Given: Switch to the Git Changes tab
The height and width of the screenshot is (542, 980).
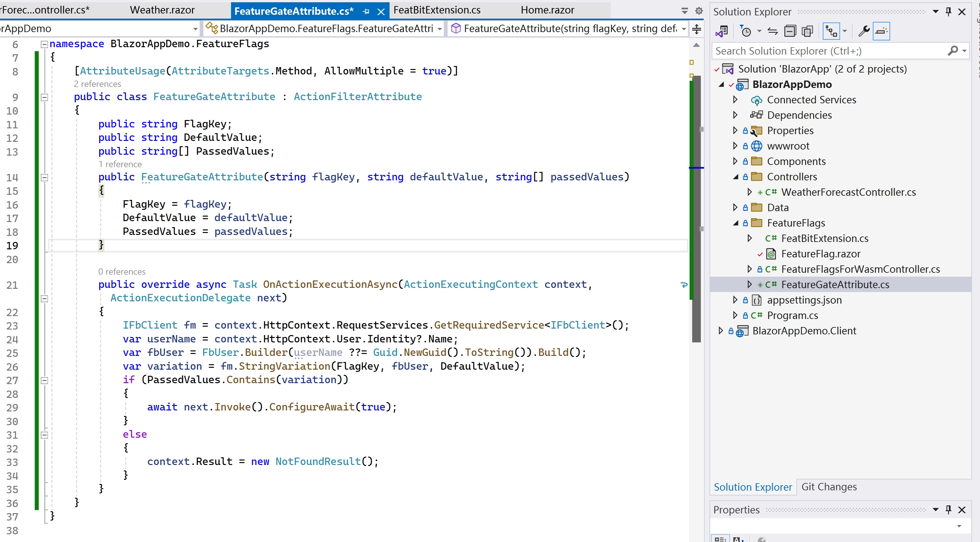Looking at the screenshot, I should (x=829, y=487).
